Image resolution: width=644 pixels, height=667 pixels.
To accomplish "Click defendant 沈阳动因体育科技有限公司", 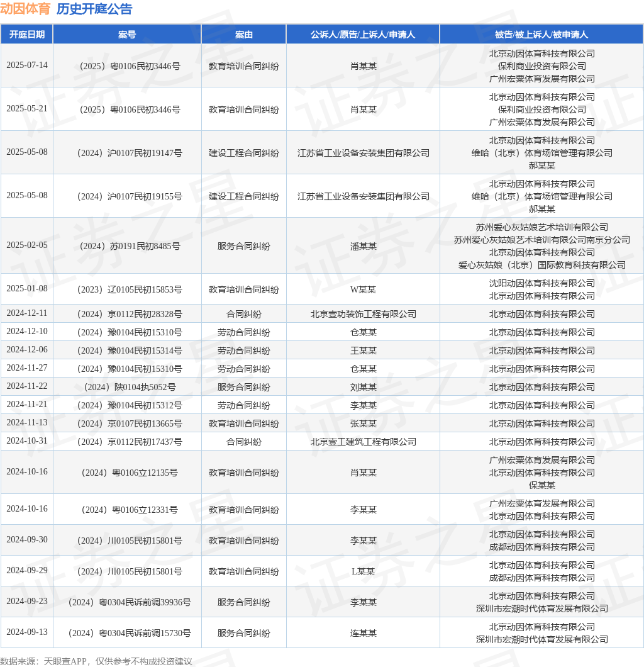I will (541, 283).
